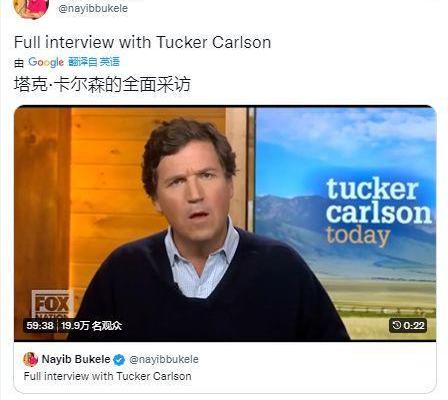Open the small Nayib Bukele avatar in the quoted tweet
This screenshot has height=400, width=448.
tap(31, 359)
